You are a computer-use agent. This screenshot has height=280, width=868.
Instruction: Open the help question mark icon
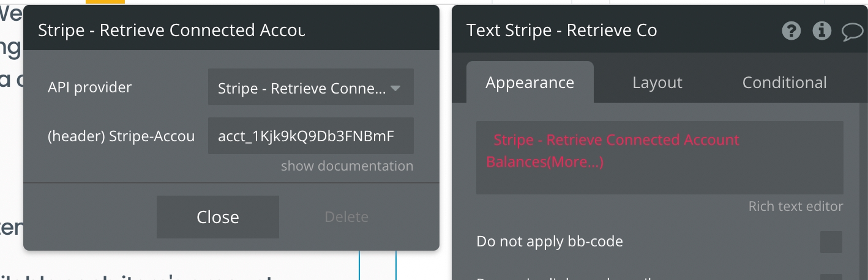click(x=791, y=31)
